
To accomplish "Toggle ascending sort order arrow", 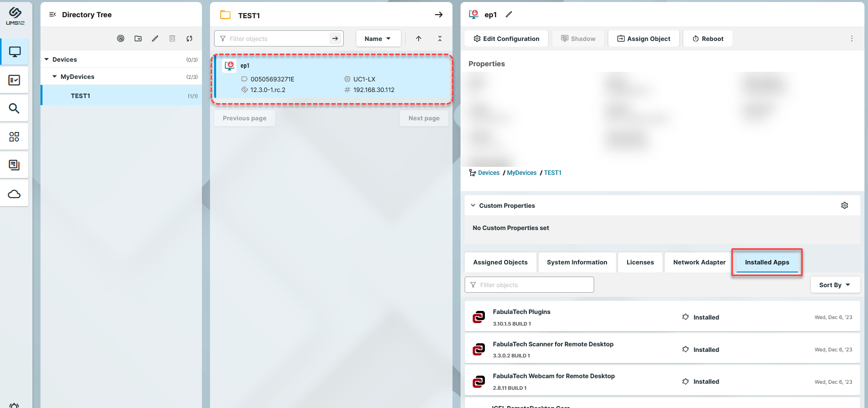I will pyautogui.click(x=419, y=38).
